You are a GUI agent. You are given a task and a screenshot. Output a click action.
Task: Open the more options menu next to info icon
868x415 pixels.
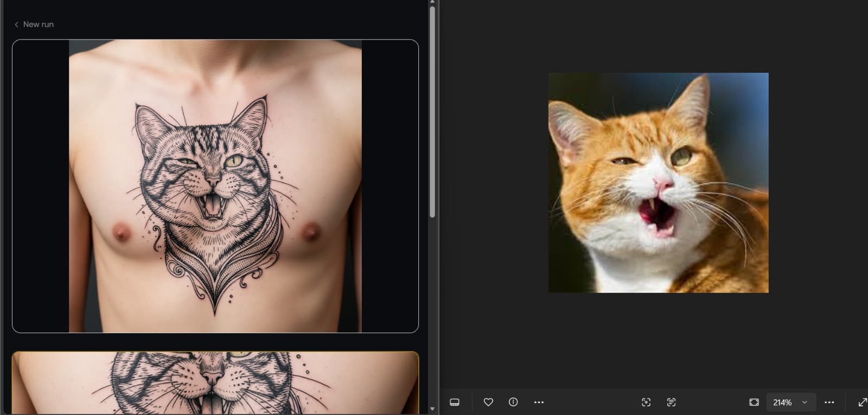click(x=539, y=402)
